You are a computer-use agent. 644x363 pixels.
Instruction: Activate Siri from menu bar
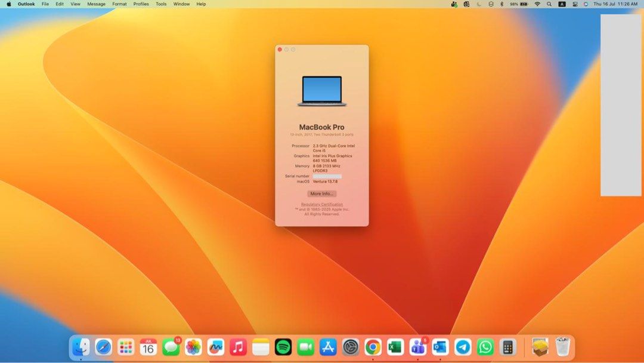pyautogui.click(x=586, y=4)
